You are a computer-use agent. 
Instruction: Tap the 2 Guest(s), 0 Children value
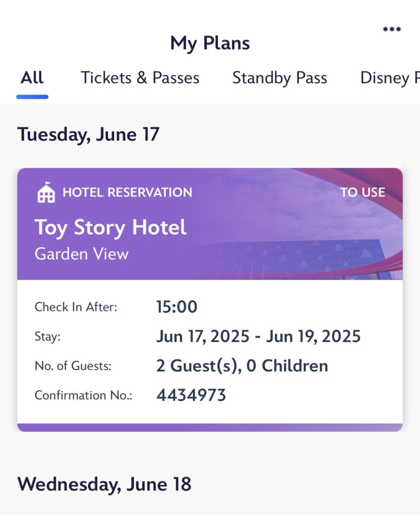click(x=242, y=366)
